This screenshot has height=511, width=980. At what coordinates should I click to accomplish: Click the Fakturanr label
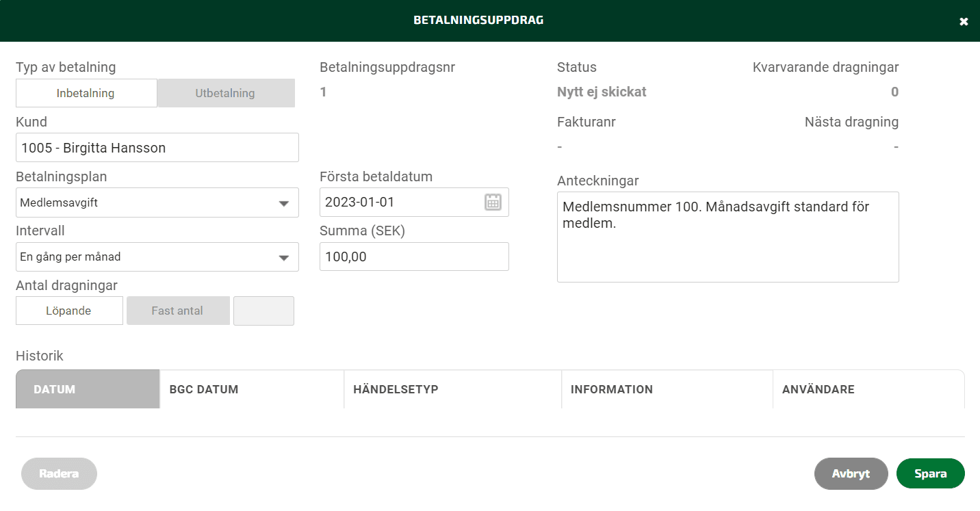pyautogui.click(x=586, y=122)
